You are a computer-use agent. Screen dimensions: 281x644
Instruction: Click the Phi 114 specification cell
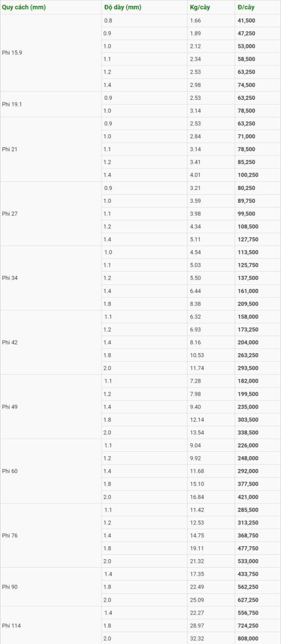51,625
